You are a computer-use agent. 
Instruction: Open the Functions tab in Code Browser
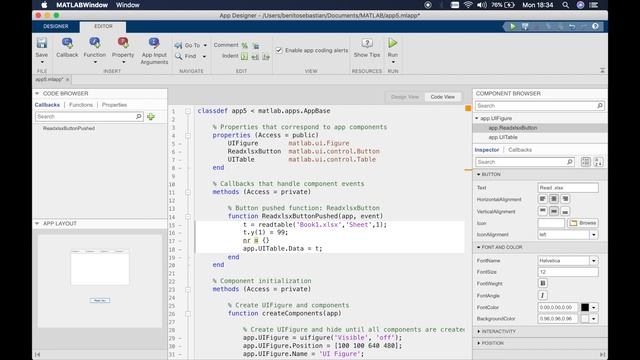point(81,105)
